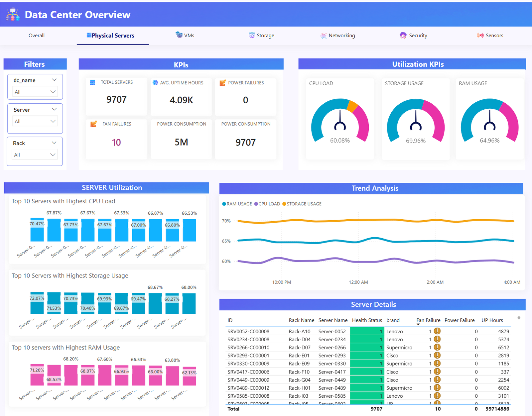Toggle the STORAGE USAGE legend in Trend Analysis
Screen dimensions: 532x416
[x=302, y=204]
